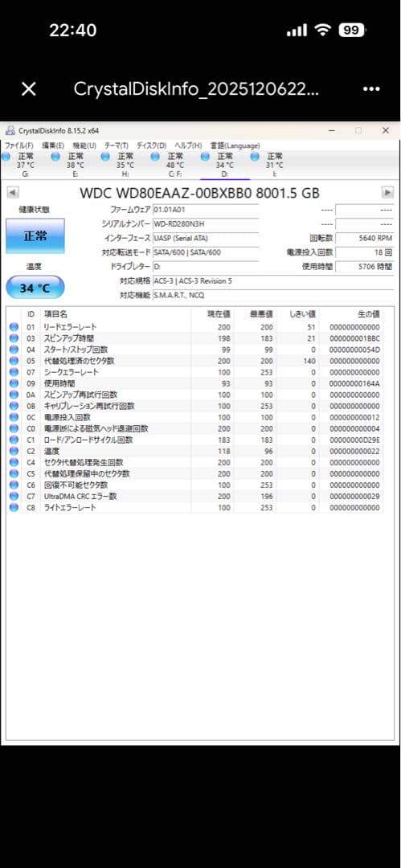Image resolution: width=401 pixels, height=868 pixels.
Task: Click the blue status dot for attribute C7
Action: [x=14, y=497]
